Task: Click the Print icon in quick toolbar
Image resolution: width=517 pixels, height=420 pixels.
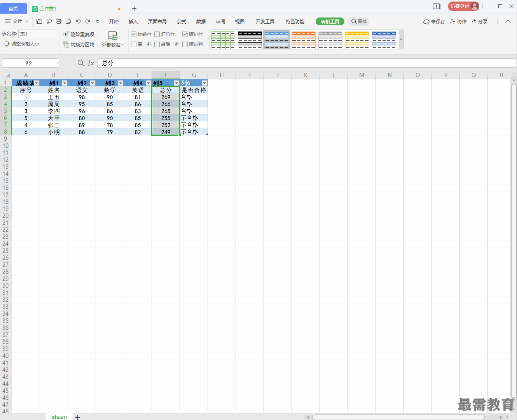Action: (x=59, y=21)
